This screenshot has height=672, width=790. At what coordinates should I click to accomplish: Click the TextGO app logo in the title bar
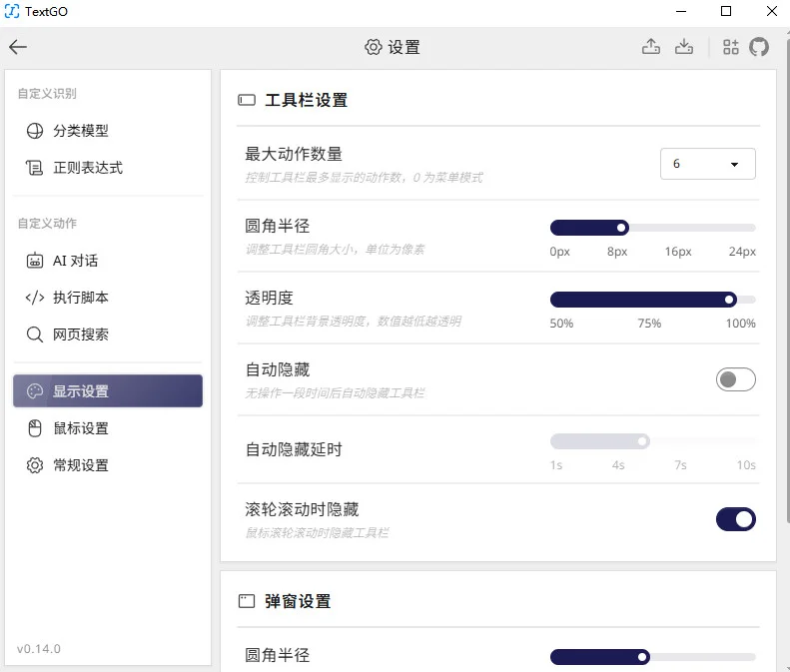(12, 11)
